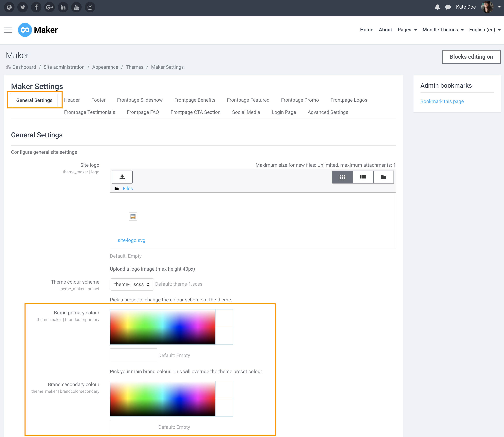The width and height of the screenshot is (504, 437).
Task: Select the list view icon in file manager
Action: (363, 177)
